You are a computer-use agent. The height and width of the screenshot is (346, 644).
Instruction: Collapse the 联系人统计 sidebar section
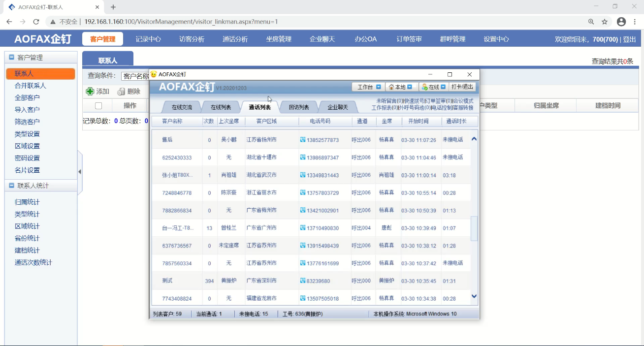(12, 186)
